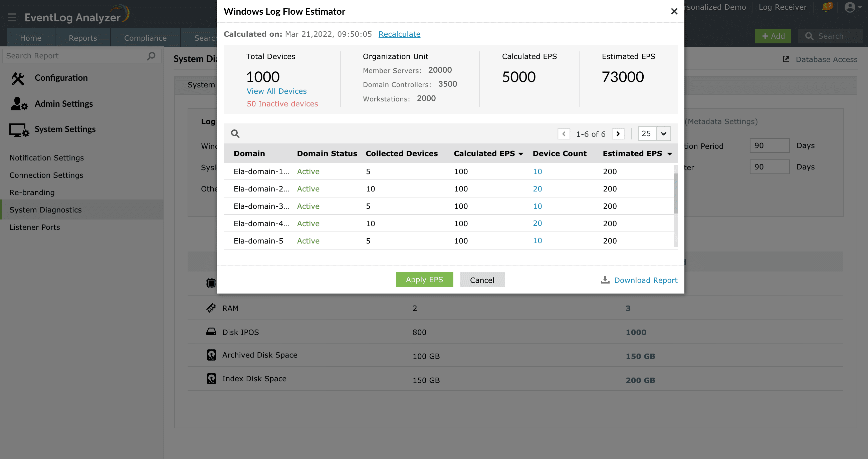Click the Apply EPS button
Viewport: 868px width, 459px height.
point(424,280)
